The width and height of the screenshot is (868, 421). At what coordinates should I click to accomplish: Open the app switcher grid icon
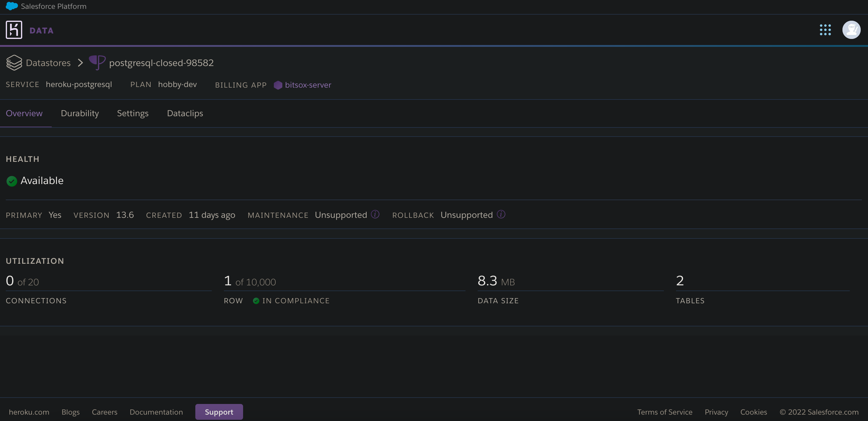coord(825,30)
